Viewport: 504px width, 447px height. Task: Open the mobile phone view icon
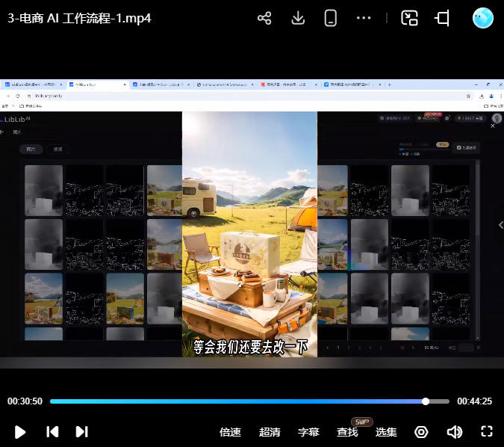331,18
